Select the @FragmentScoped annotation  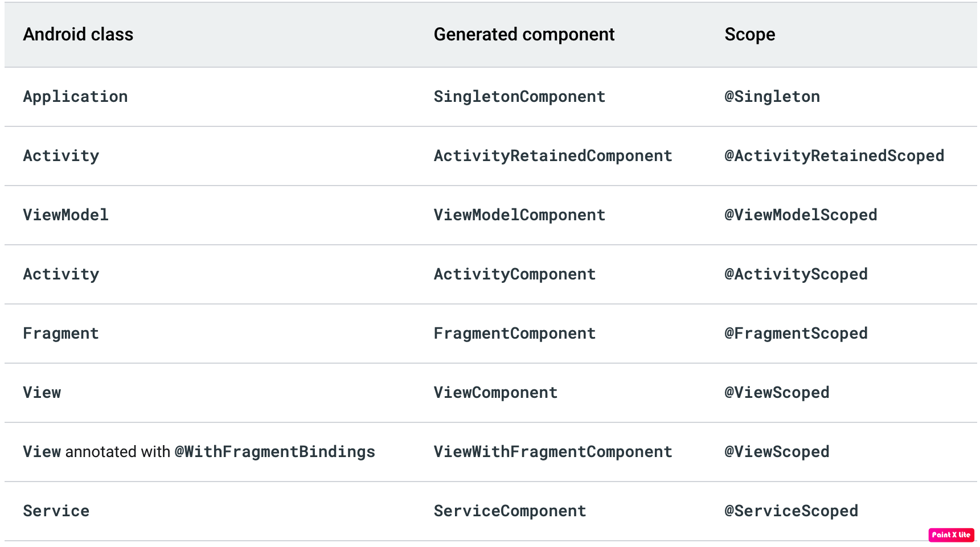796,334
